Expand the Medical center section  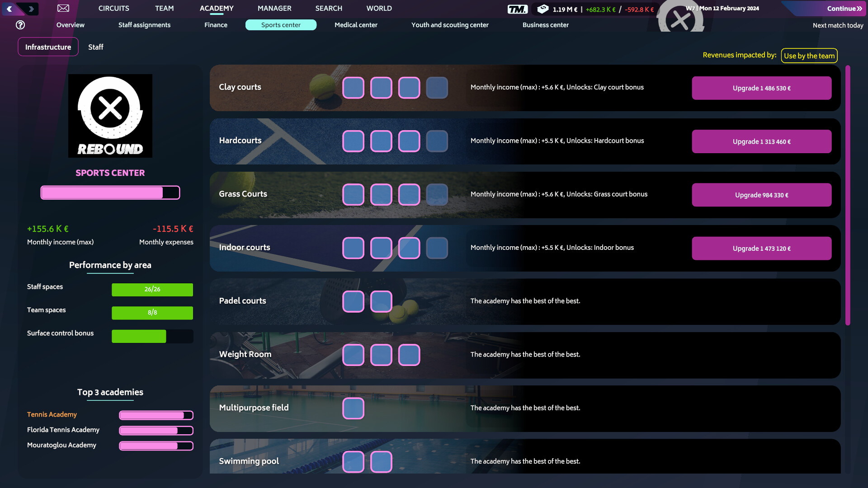click(356, 25)
